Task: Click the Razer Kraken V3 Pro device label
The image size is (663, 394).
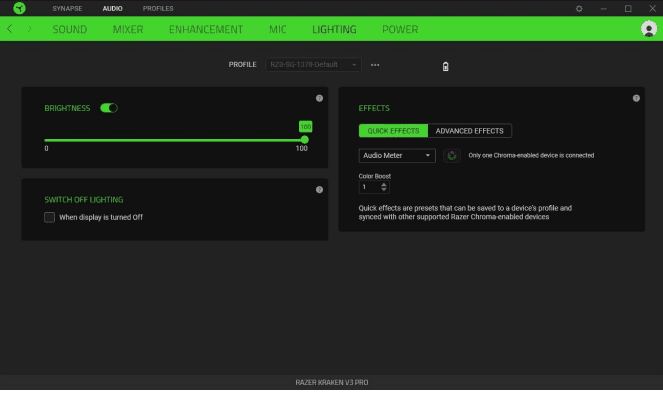Action: coord(332,383)
